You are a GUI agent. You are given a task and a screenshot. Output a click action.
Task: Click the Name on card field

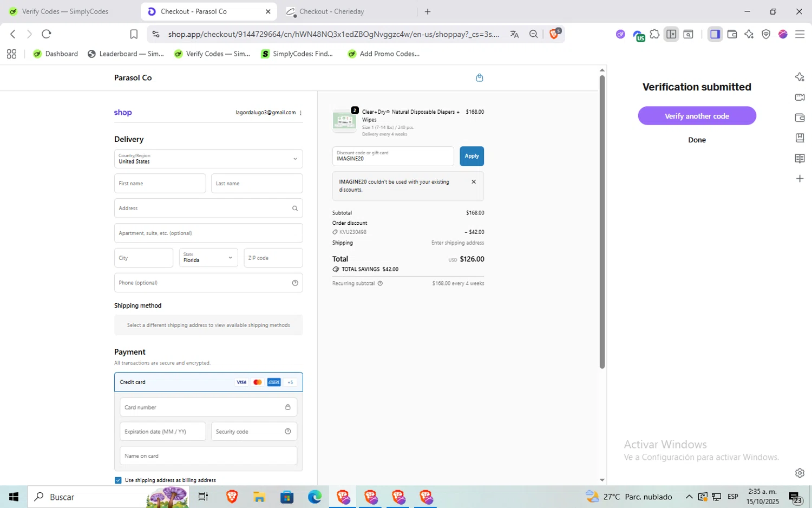pyautogui.click(x=208, y=456)
